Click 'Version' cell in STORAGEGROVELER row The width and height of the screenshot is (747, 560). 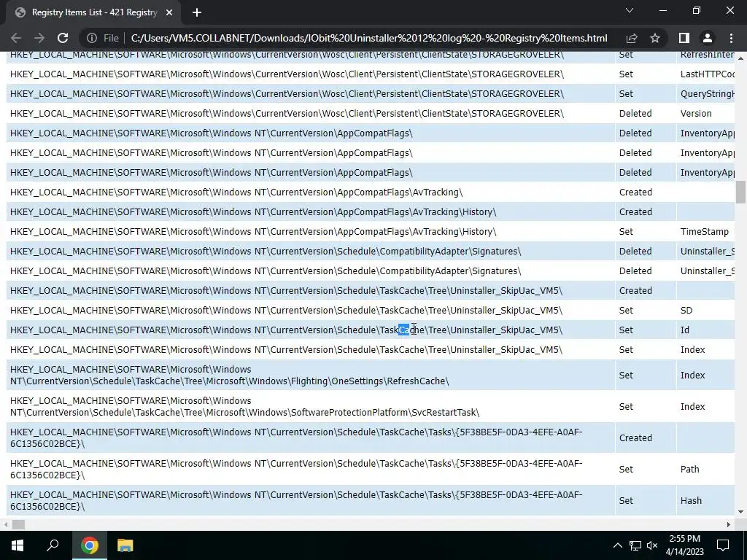tap(696, 113)
